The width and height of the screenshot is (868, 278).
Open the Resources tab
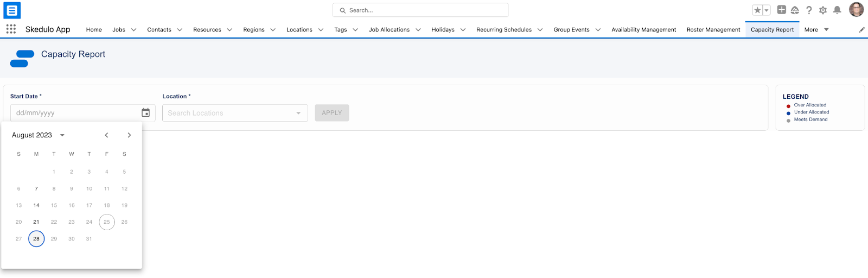[x=207, y=30]
